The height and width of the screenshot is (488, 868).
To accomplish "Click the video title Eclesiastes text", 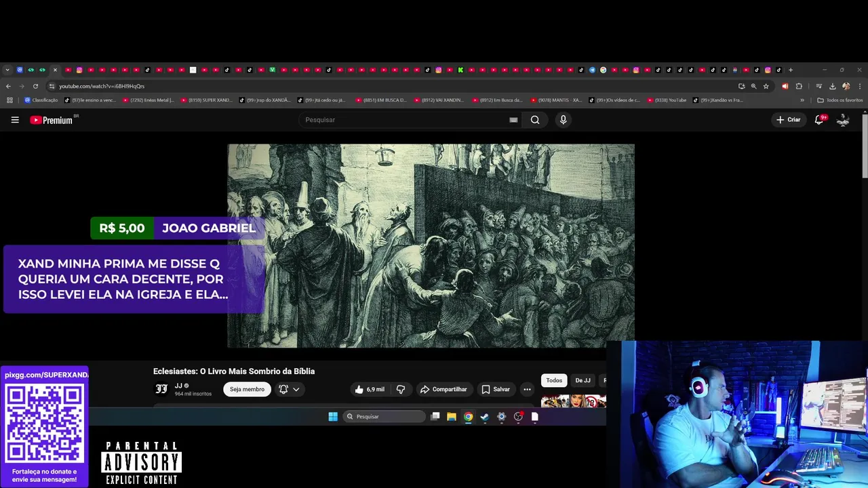I will click(x=234, y=371).
